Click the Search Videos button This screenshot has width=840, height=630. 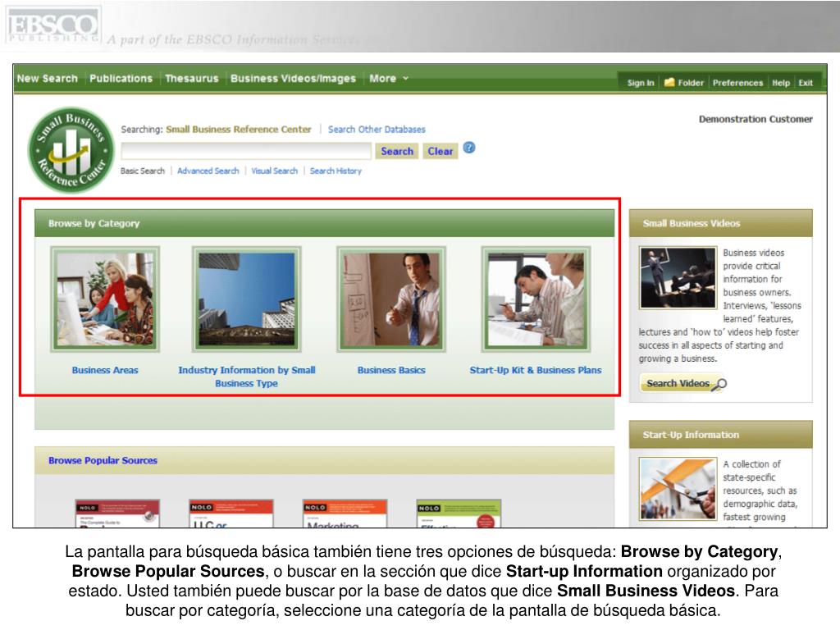[x=683, y=383]
